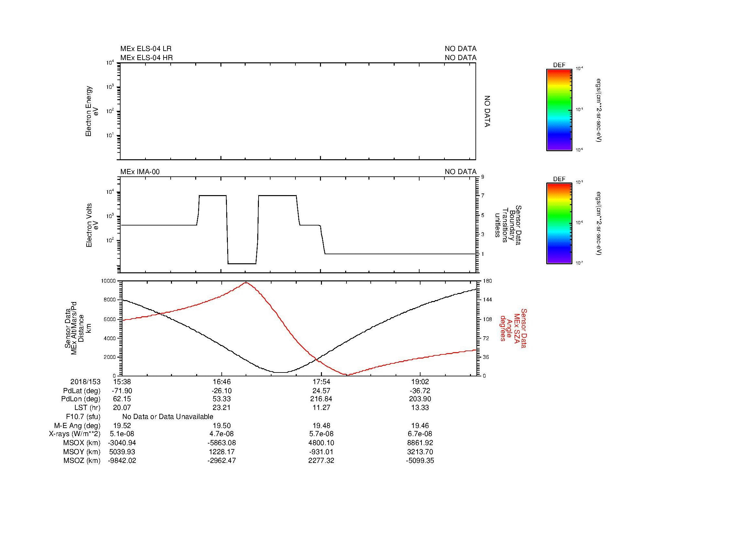756x534 pixels.
Task: Click the PdLat (deg) row label
Action: (x=82, y=391)
